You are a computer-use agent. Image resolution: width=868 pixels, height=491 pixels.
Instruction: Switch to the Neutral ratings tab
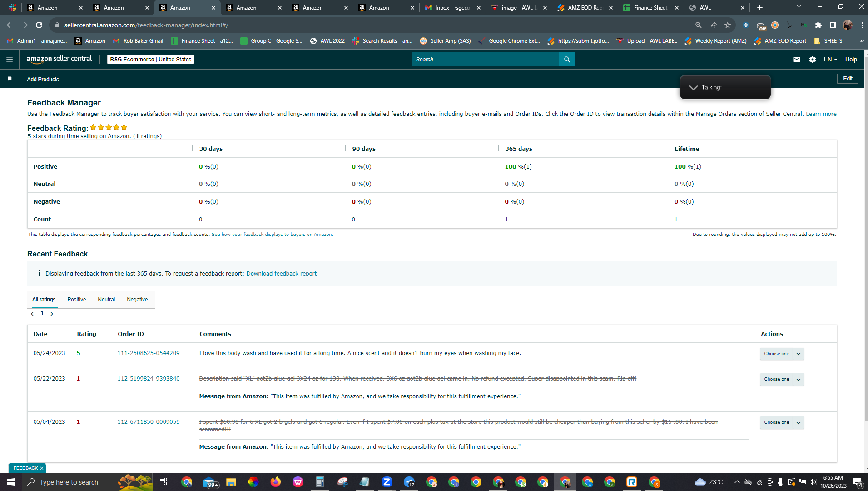(x=106, y=300)
